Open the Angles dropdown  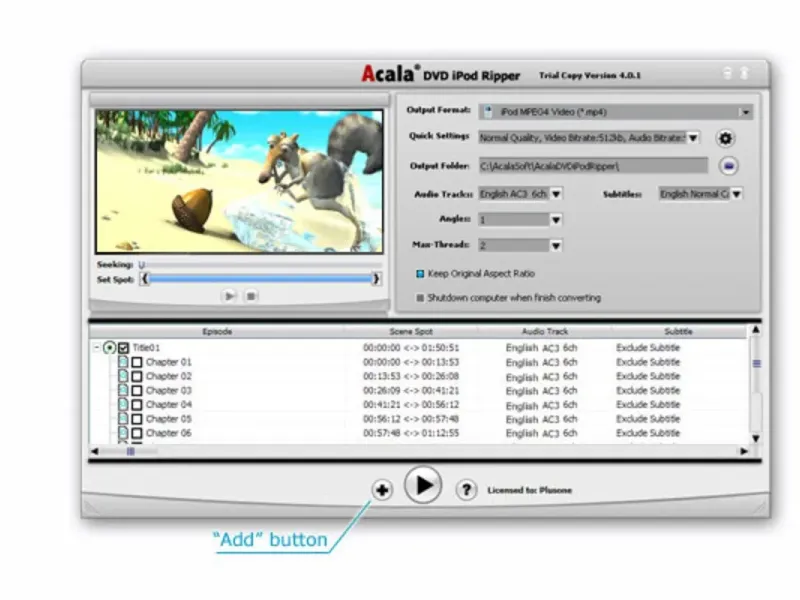556,220
